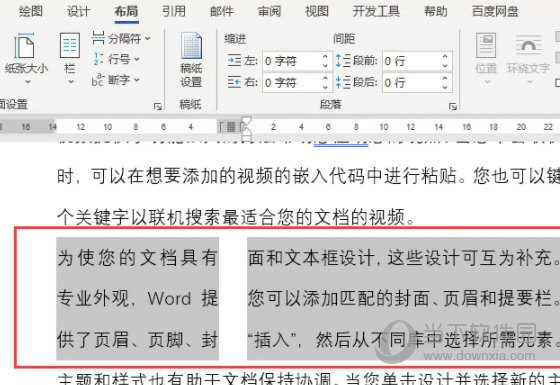Image resolution: width=560 pixels, height=385 pixels.
Task: Click the ruler column marker icon
Action: pos(231,127)
